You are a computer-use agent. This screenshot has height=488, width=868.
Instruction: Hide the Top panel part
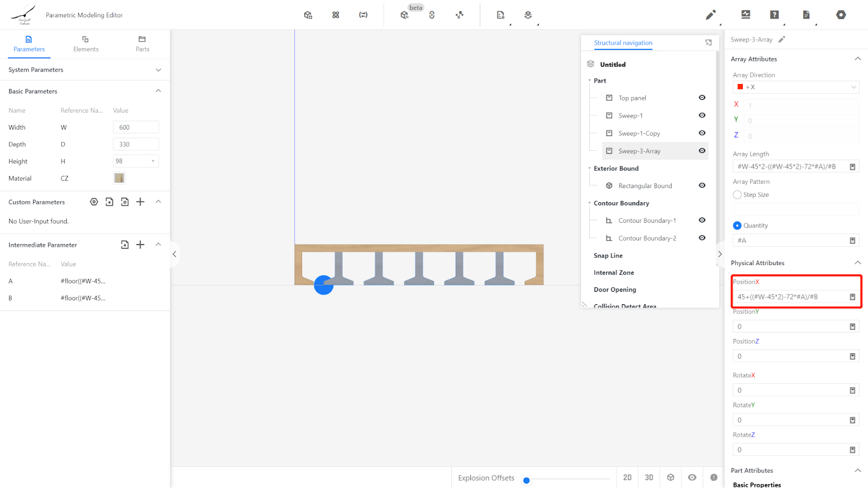[x=702, y=98]
